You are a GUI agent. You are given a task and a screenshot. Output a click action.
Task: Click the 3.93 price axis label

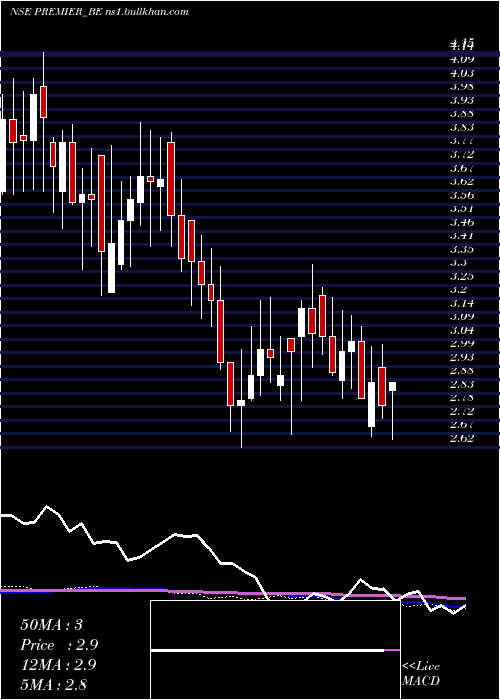(x=462, y=100)
